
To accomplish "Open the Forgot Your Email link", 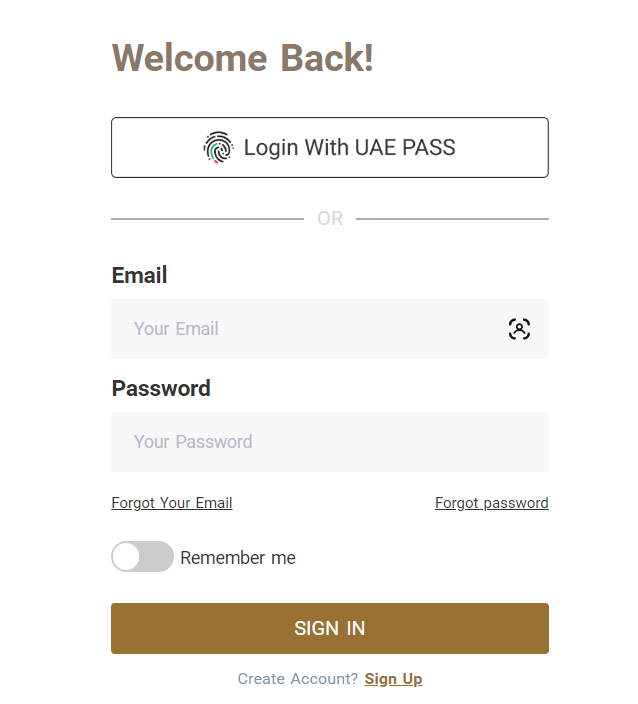I will tap(172, 503).
